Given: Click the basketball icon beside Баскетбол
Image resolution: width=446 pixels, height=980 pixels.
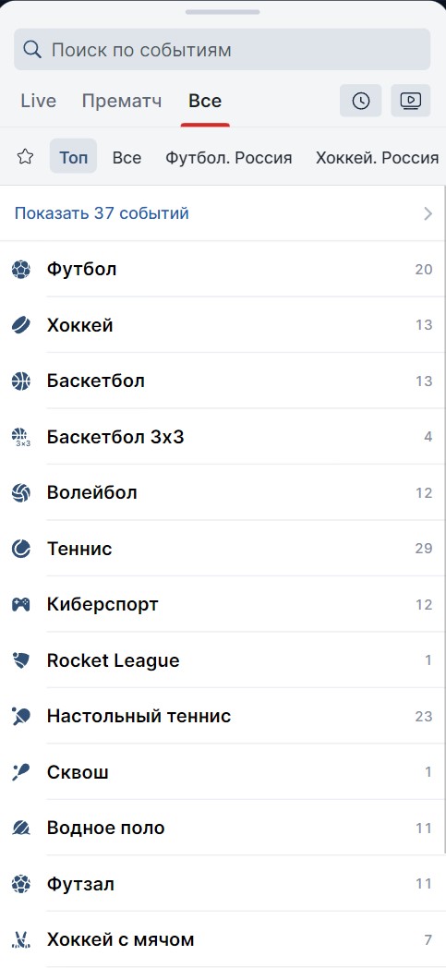Looking at the screenshot, I should click(x=20, y=381).
